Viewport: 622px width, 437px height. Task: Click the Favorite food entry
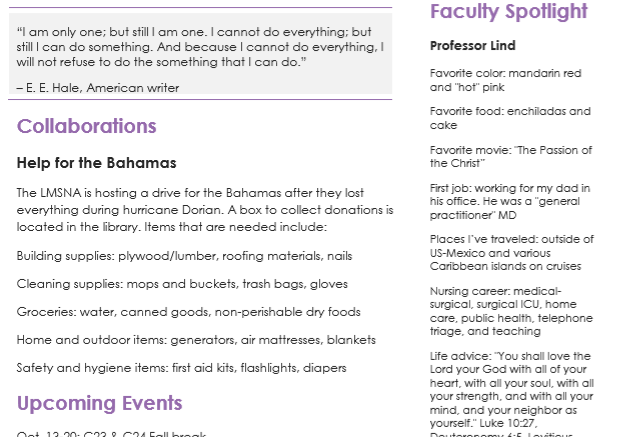click(x=510, y=118)
